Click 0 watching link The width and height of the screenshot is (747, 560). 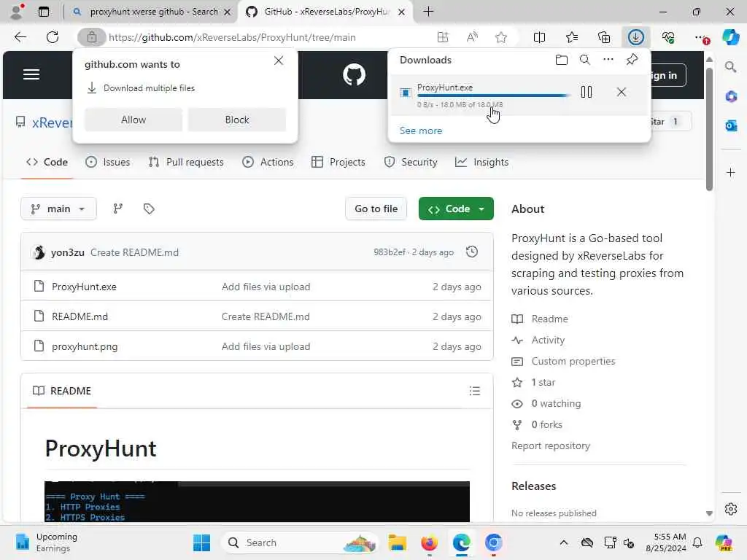coord(556,404)
